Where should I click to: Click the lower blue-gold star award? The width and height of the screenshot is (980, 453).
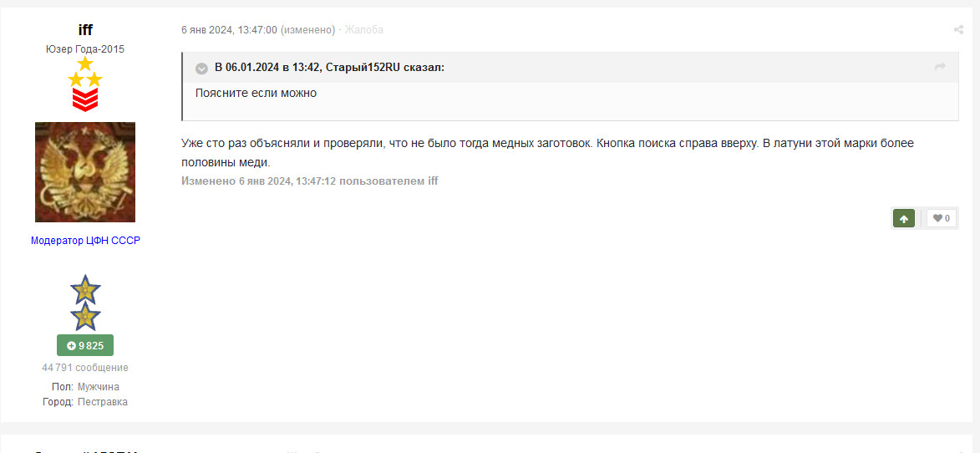pos(85,316)
